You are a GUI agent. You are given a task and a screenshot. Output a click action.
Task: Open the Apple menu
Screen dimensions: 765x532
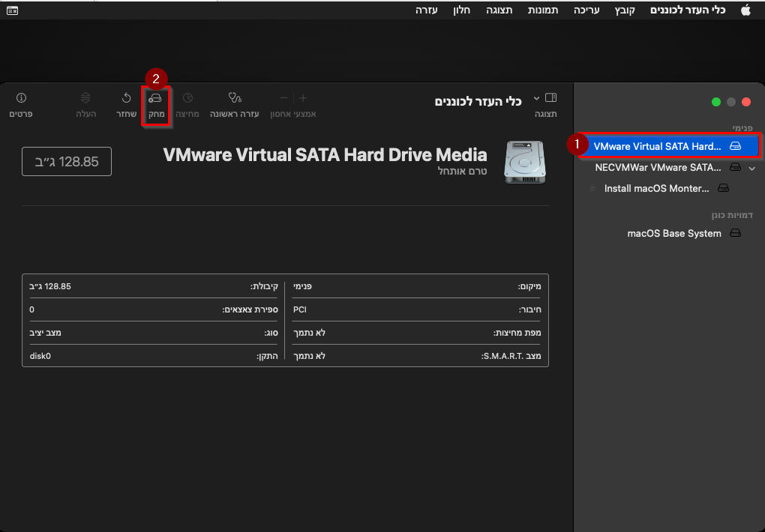(745, 10)
